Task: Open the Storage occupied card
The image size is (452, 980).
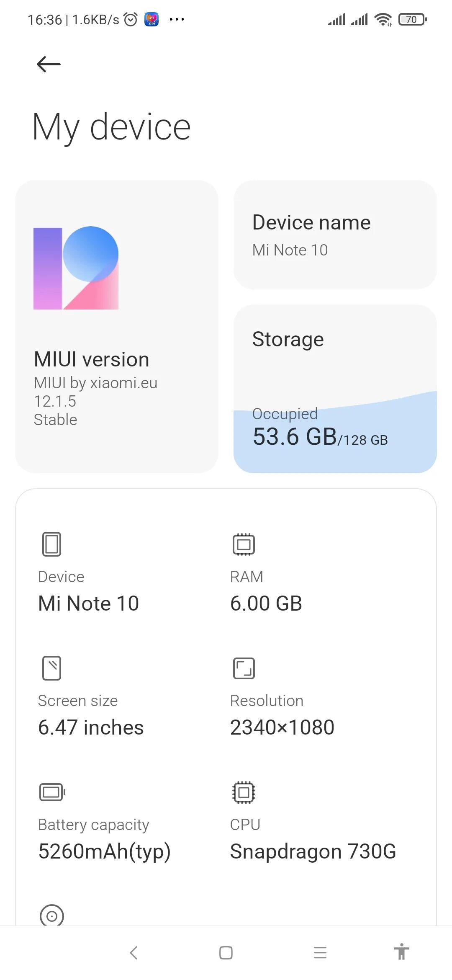Action: [x=335, y=389]
